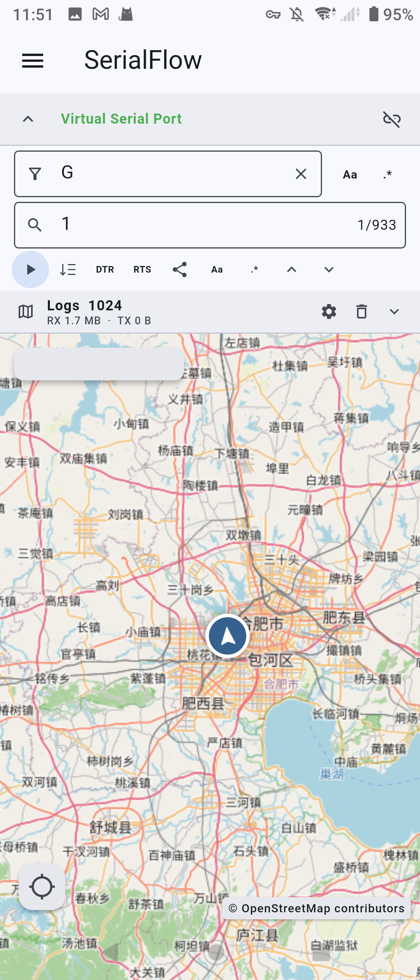Viewport: 420px width, 980px height.
Task: Click the search magnifier icon
Action: 35,225
